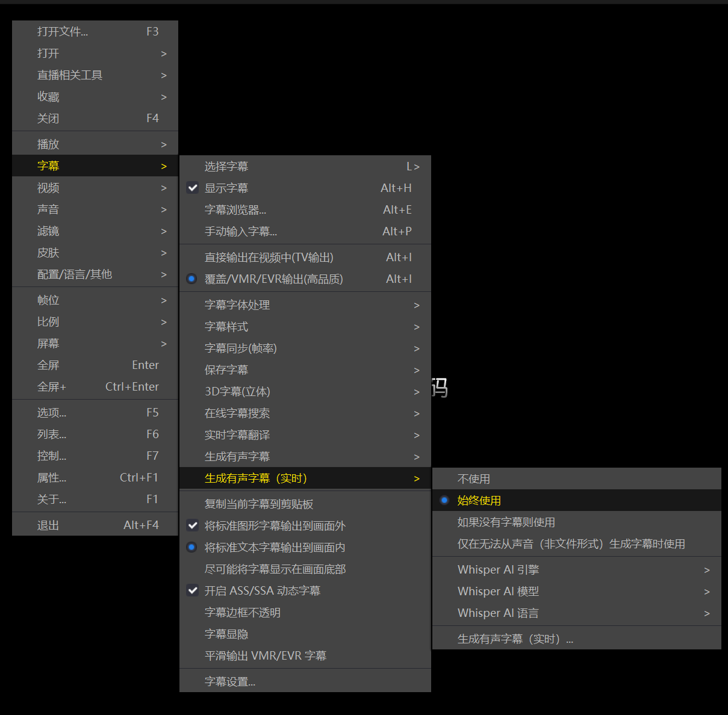
Task: Pick 将标准文本字幕输出到画面内 option
Action: pos(275,548)
